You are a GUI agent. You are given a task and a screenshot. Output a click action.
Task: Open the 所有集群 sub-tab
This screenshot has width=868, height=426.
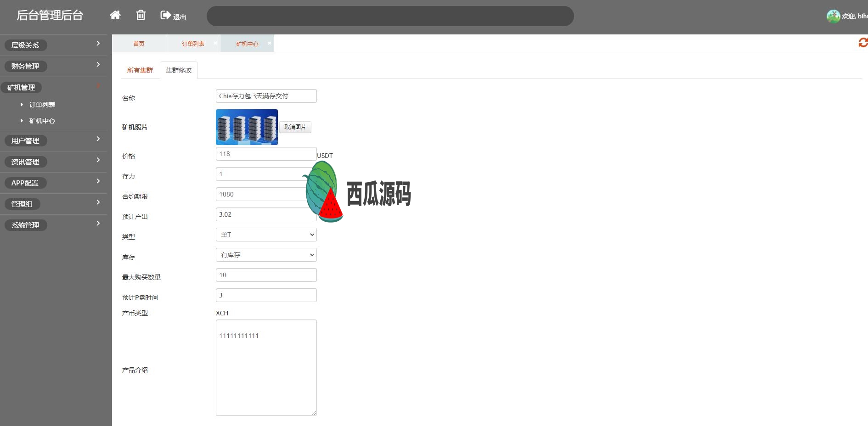coord(140,70)
